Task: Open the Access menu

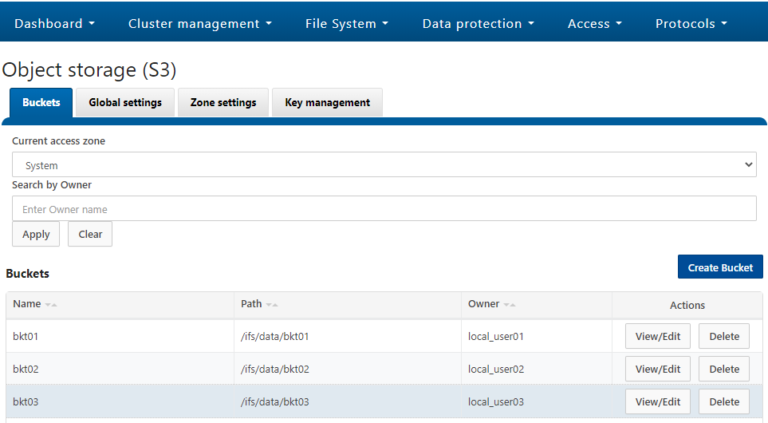Action: (595, 24)
